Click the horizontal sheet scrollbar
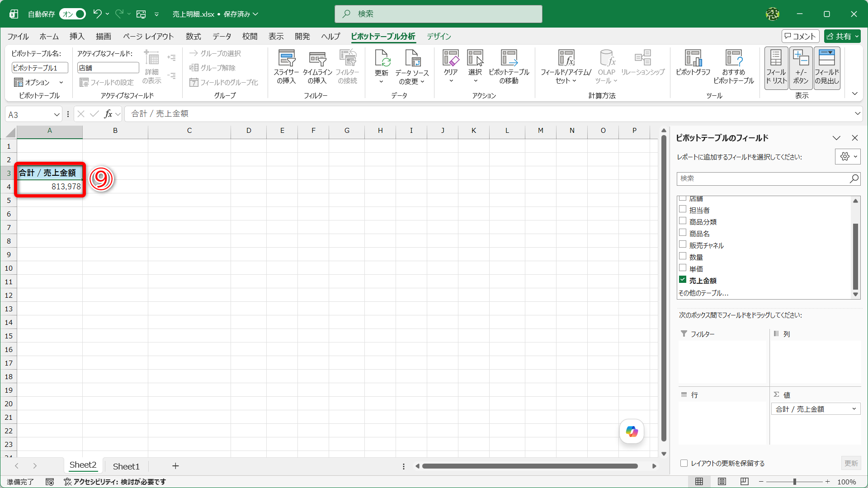 click(x=530, y=466)
